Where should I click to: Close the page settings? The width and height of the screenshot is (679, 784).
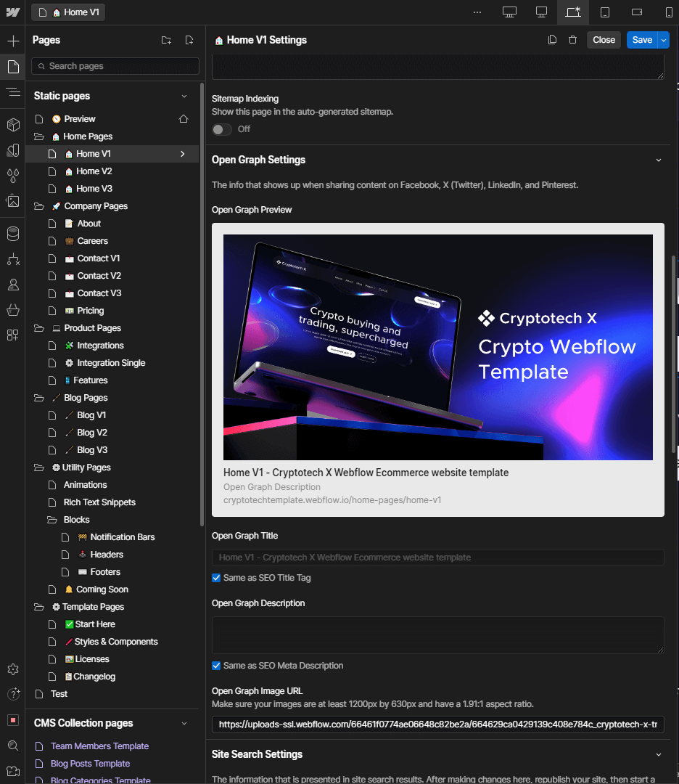click(x=604, y=40)
